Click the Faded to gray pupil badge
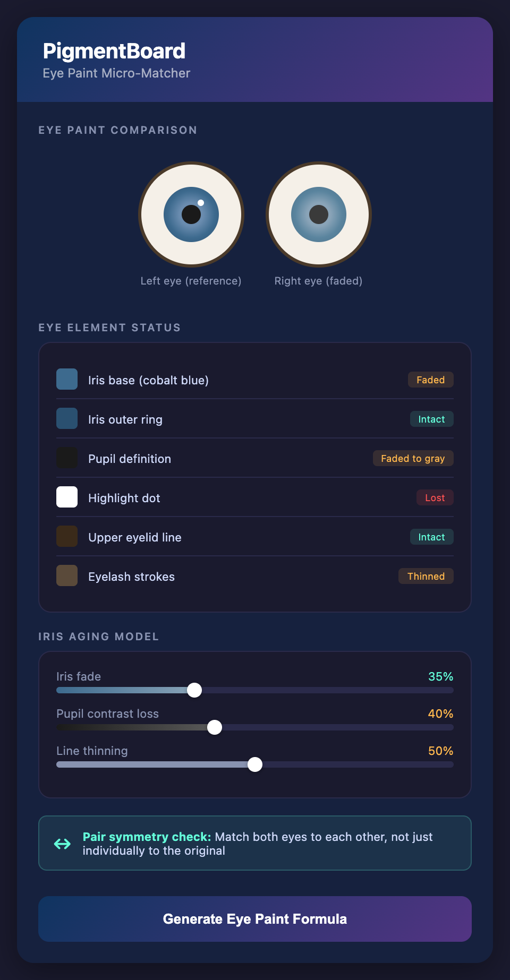The image size is (510, 980). click(413, 458)
